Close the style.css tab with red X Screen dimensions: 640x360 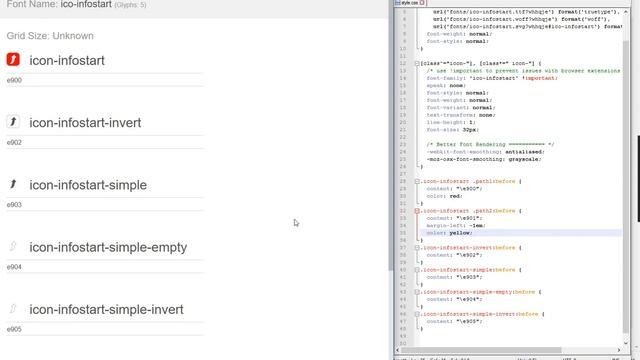pos(422,3)
